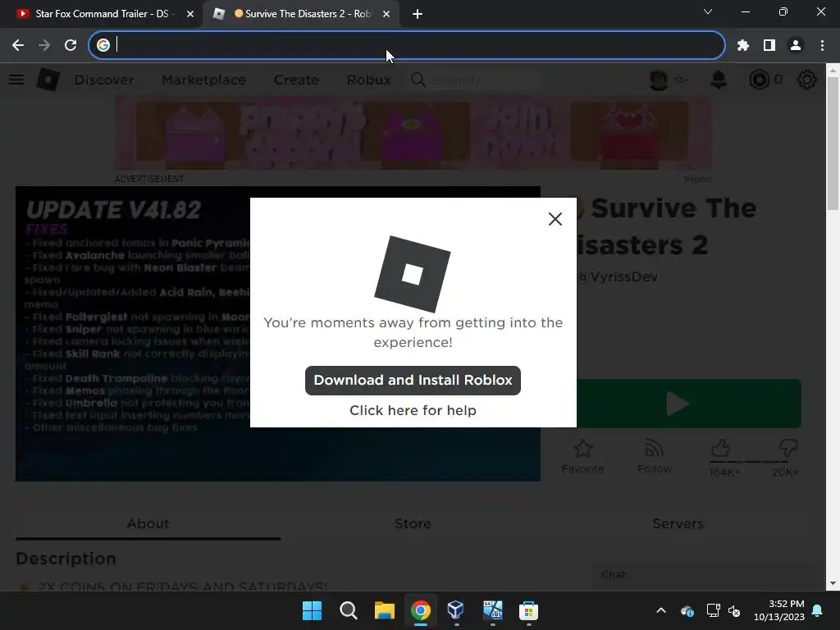This screenshot has width=840, height=630.
Task: Report the advertisement
Action: pyautogui.click(x=697, y=179)
